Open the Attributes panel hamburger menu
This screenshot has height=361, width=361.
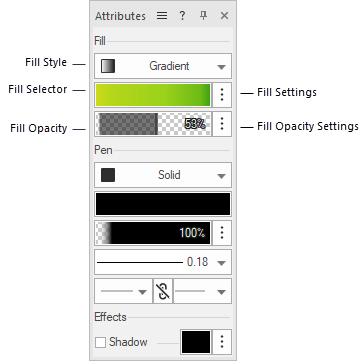(162, 16)
